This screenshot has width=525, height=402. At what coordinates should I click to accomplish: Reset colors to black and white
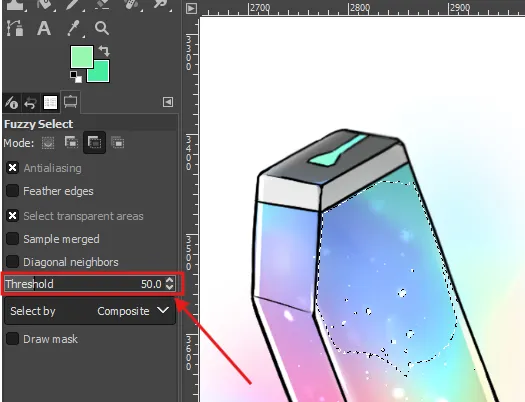[76, 77]
